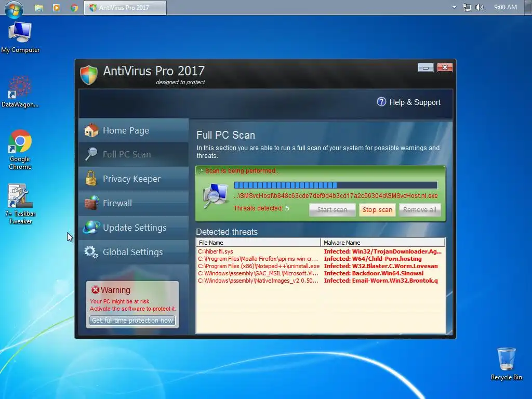Select the NativeImages_v2.0.50 threat row
Image resolution: width=532 pixels, height=399 pixels.
[x=321, y=281]
